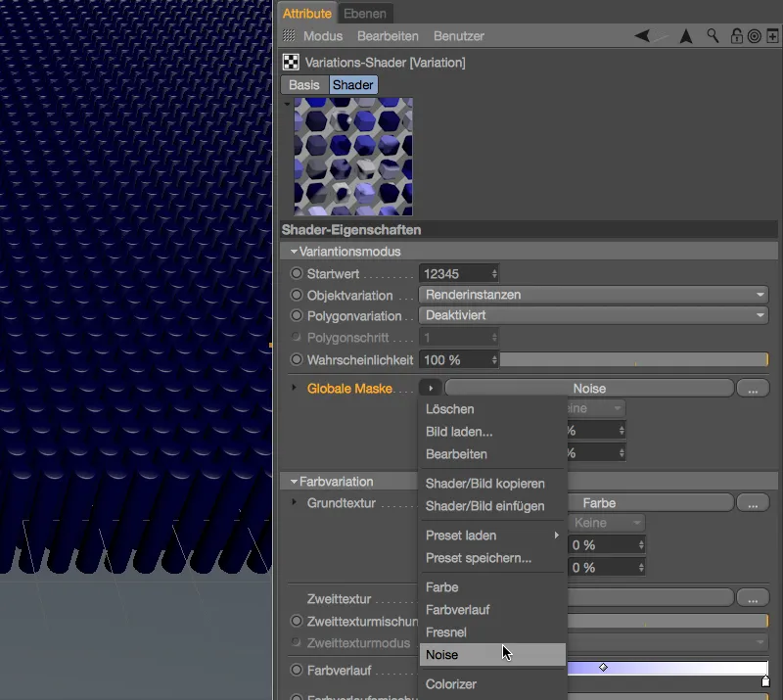Collapse the Variantionsmodus section
Screen dimensions: 783x700
(293, 252)
